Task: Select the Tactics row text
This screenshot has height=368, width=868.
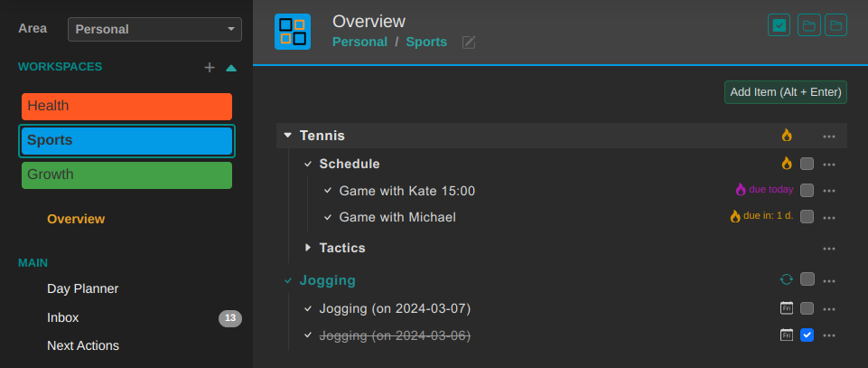Action: click(x=342, y=249)
